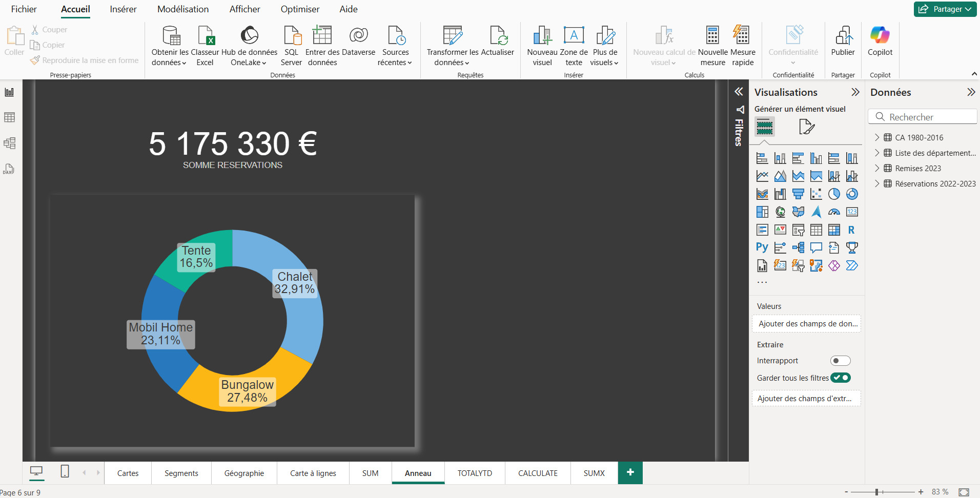This screenshot has width=980, height=498.
Task: Collapse the Visualisations pane
Action: pos(855,92)
